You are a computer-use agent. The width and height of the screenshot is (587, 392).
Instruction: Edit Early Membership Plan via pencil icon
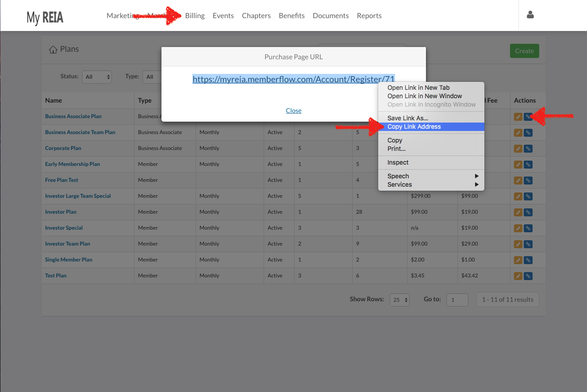point(518,165)
